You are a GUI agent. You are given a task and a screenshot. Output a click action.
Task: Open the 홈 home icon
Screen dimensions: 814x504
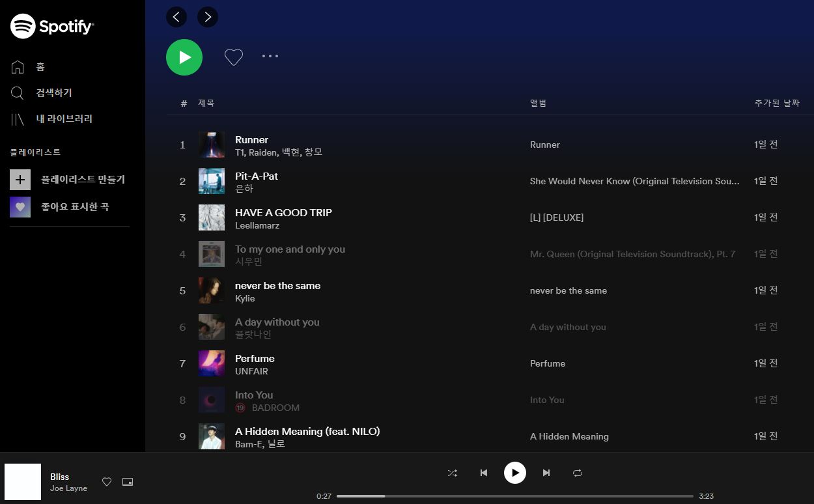[18, 67]
